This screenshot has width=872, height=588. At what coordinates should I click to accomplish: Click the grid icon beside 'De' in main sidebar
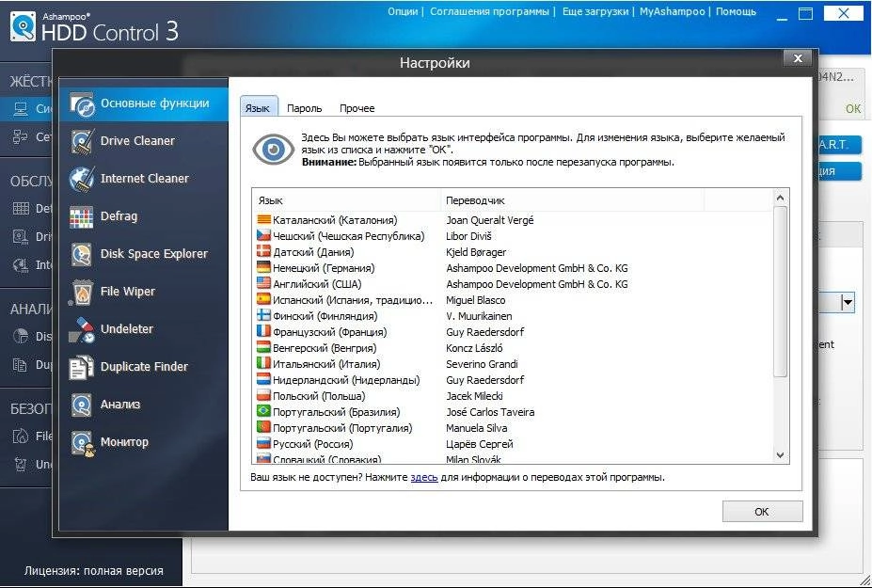pos(21,209)
